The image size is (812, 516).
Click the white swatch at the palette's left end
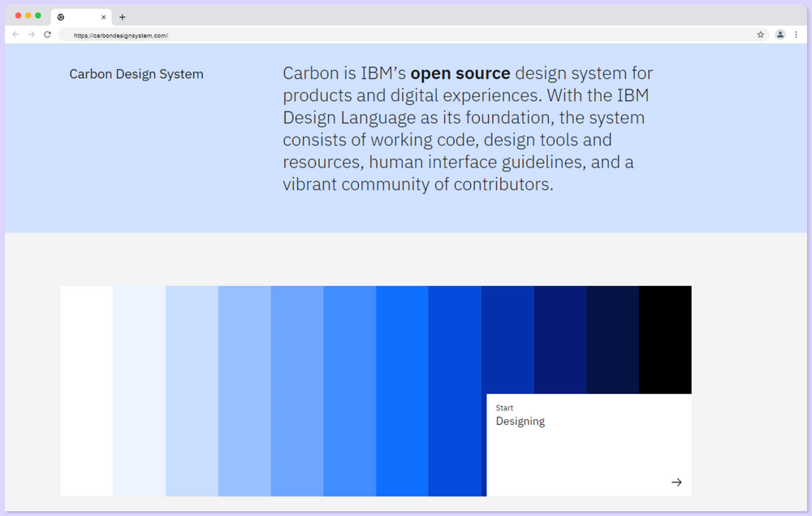coord(85,390)
